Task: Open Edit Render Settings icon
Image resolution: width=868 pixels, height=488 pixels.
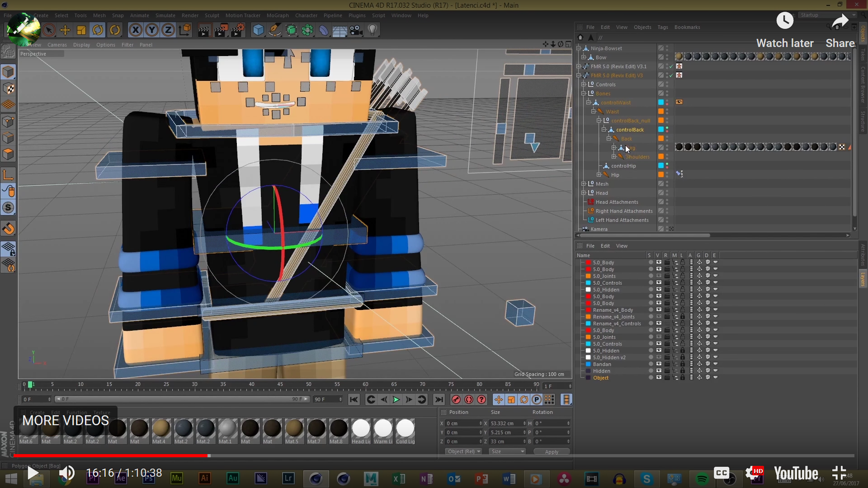Action: [x=238, y=30]
